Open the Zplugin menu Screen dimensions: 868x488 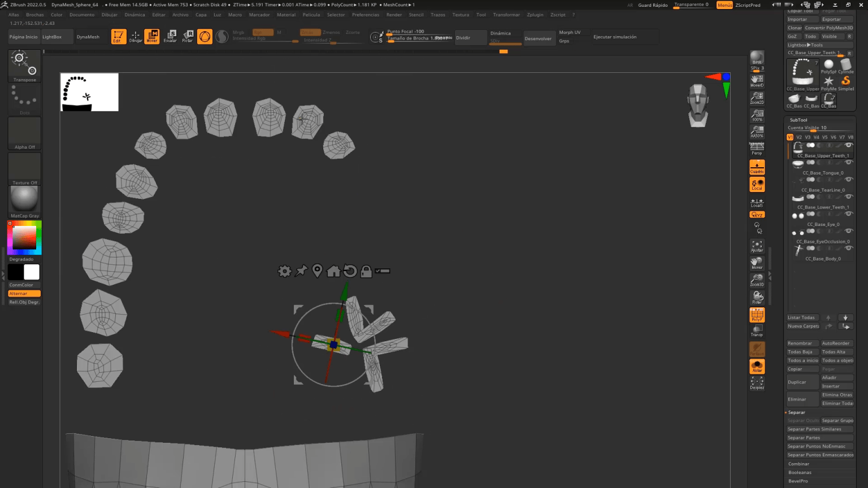pyautogui.click(x=535, y=15)
